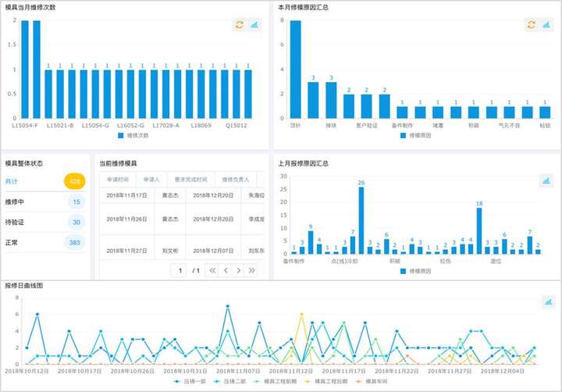Jump to last page of maintenance table
Image resolution: width=562 pixels, height=392 pixels.
[251, 270]
